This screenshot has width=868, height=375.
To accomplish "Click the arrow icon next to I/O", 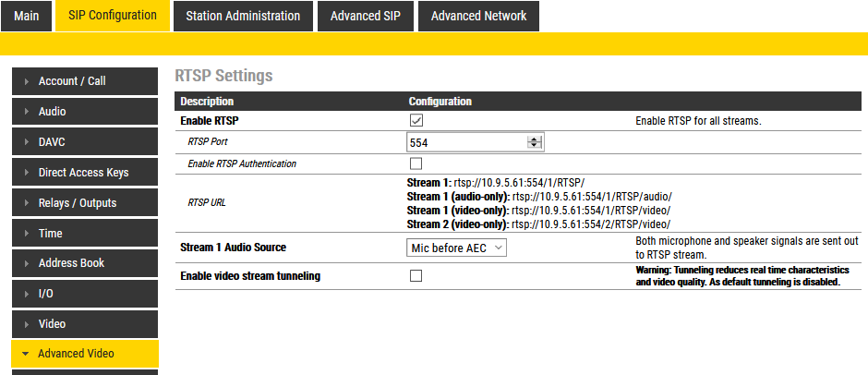I will click(x=26, y=294).
